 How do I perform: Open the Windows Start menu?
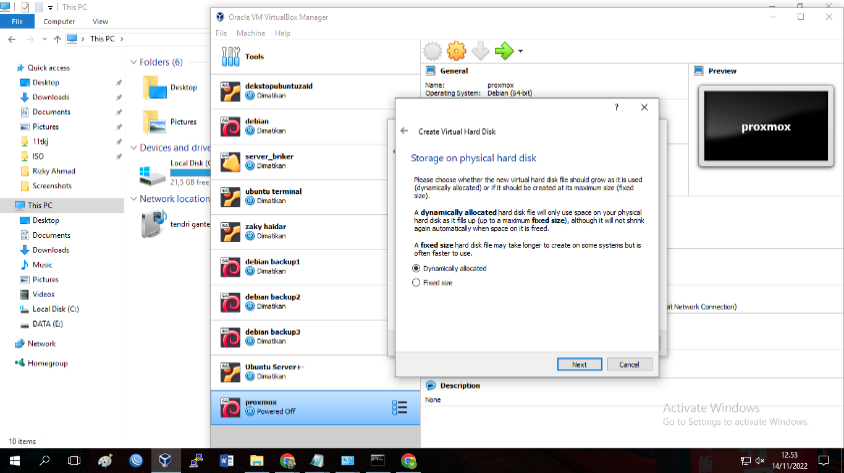[15, 461]
